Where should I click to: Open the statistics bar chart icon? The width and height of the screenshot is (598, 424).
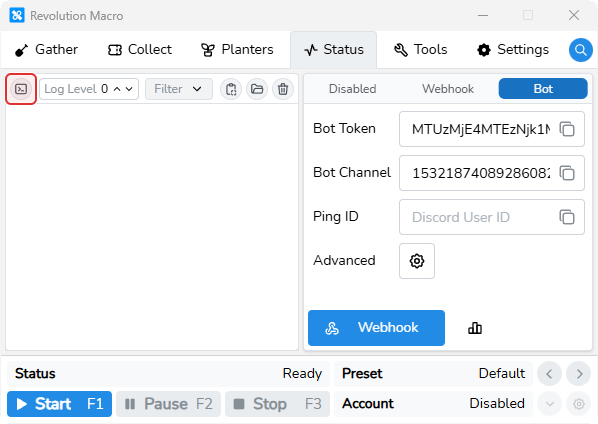[475, 328]
